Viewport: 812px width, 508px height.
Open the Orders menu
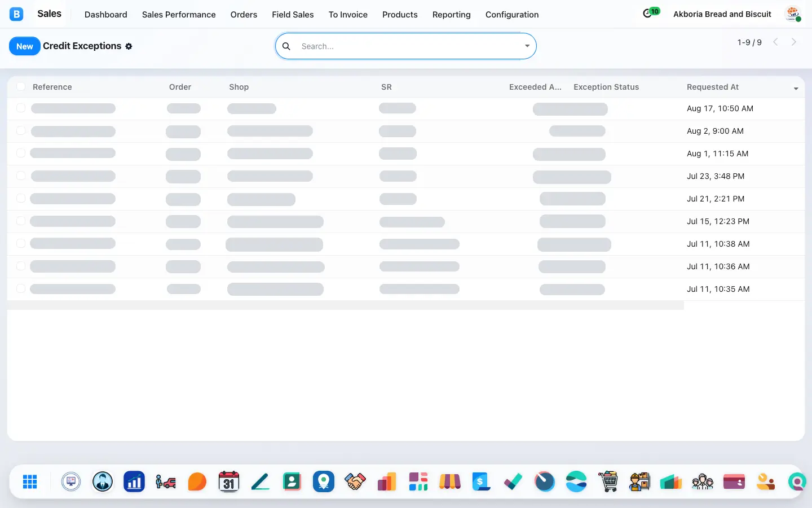coord(244,15)
